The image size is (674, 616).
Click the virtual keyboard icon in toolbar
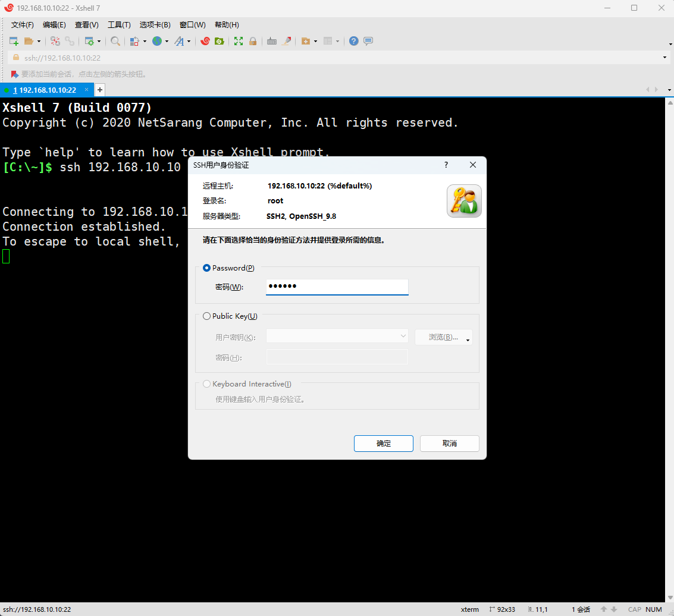(272, 41)
